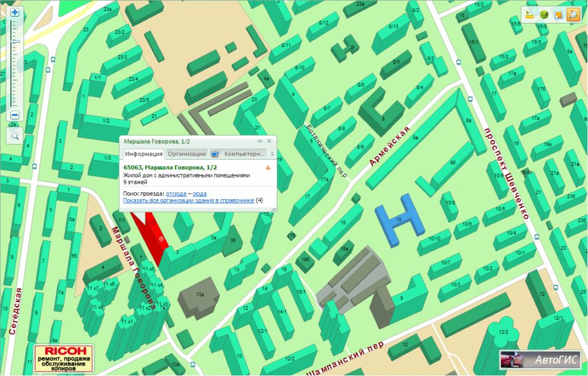Viewport: 588px width, 376px height.
Task: Select the ruler measurement tool
Action: pos(530,14)
